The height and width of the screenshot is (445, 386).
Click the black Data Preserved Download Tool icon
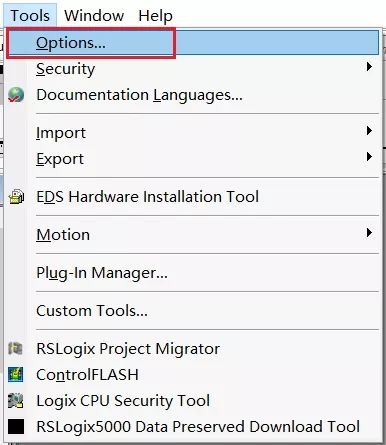(16, 426)
